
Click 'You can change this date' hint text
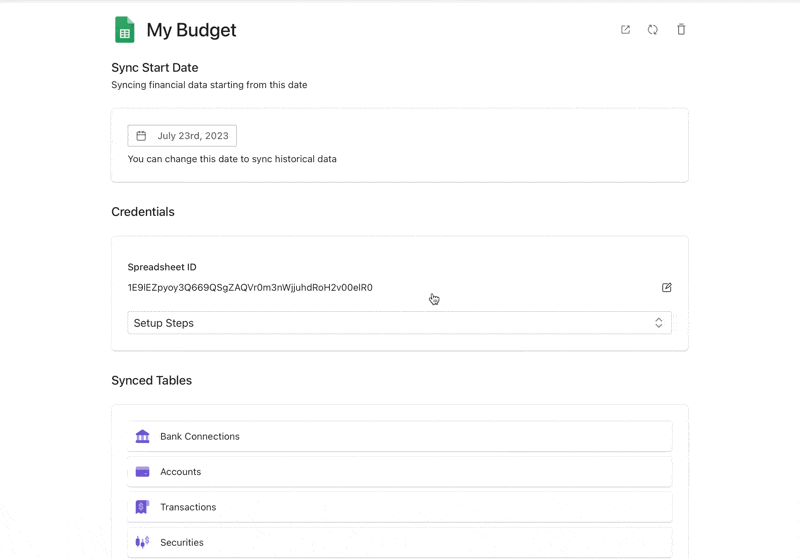coord(232,159)
